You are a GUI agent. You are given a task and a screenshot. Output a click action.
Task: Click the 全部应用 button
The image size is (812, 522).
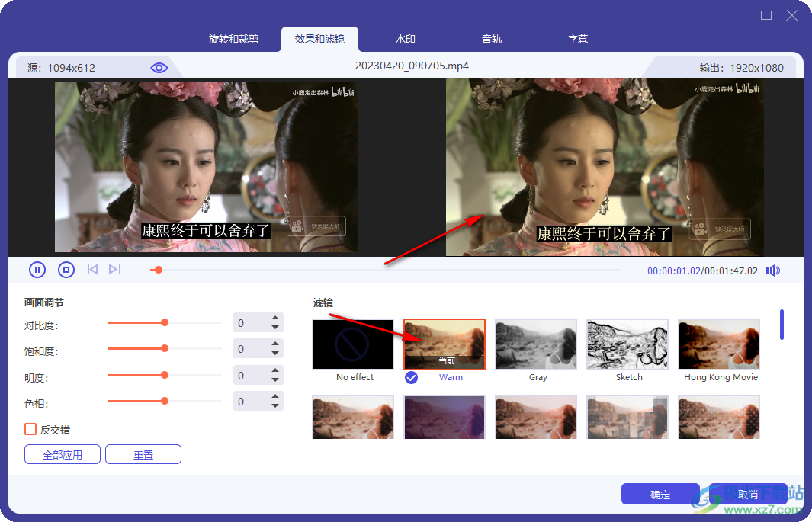tap(63, 455)
